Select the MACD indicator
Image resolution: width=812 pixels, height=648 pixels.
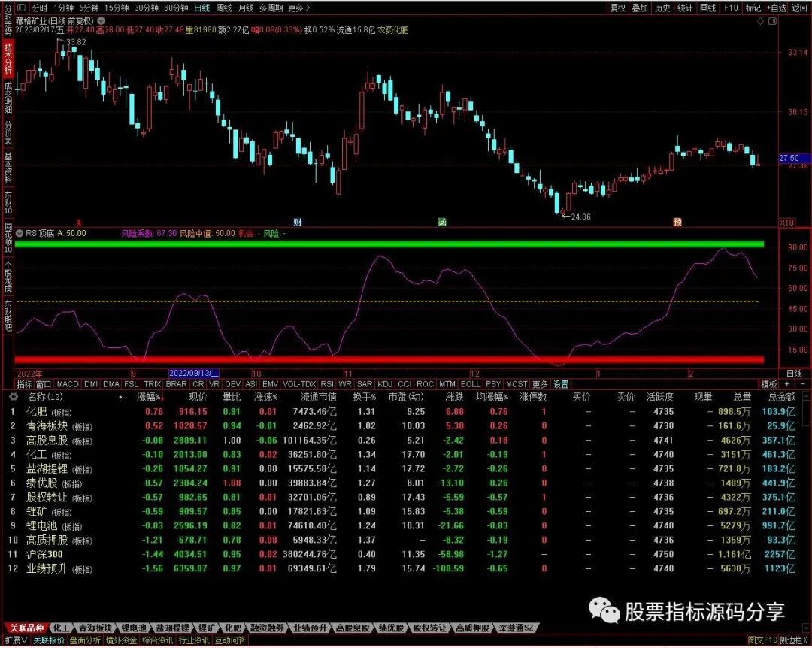pyautogui.click(x=68, y=384)
